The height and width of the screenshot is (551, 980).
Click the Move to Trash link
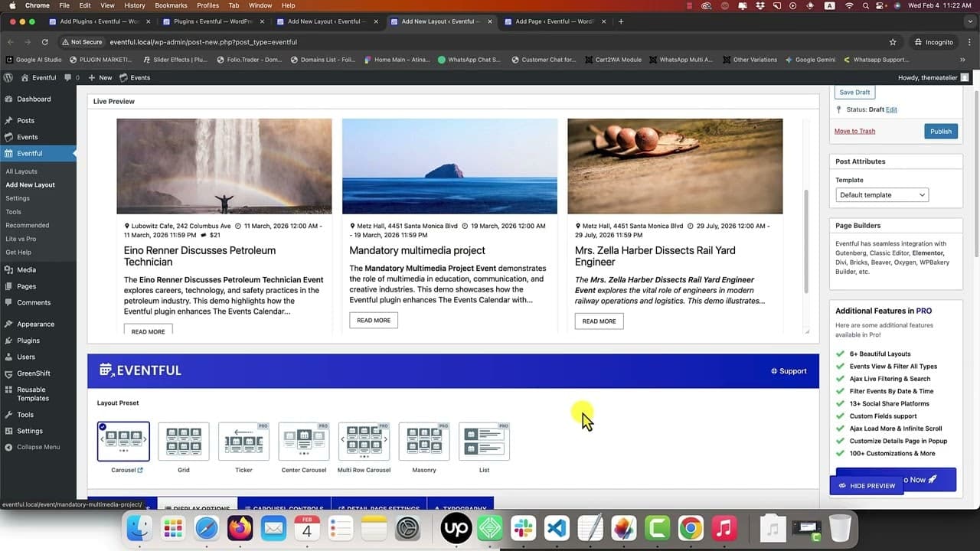tap(854, 131)
